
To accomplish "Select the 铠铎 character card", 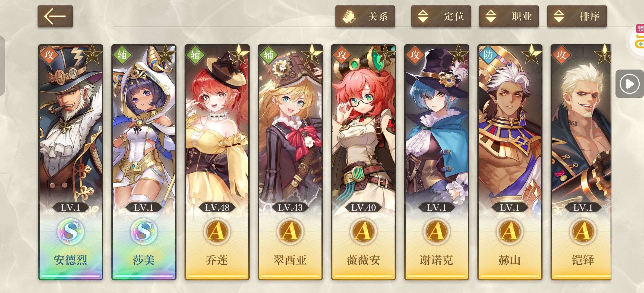I will point(581,162).
